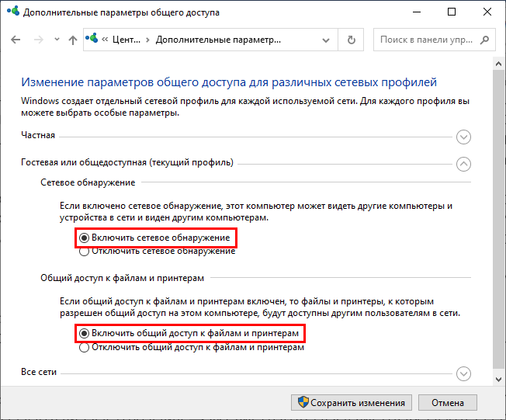506x420 pixels.
Task: Go up one level with up arrow
Action: point(73,40)
